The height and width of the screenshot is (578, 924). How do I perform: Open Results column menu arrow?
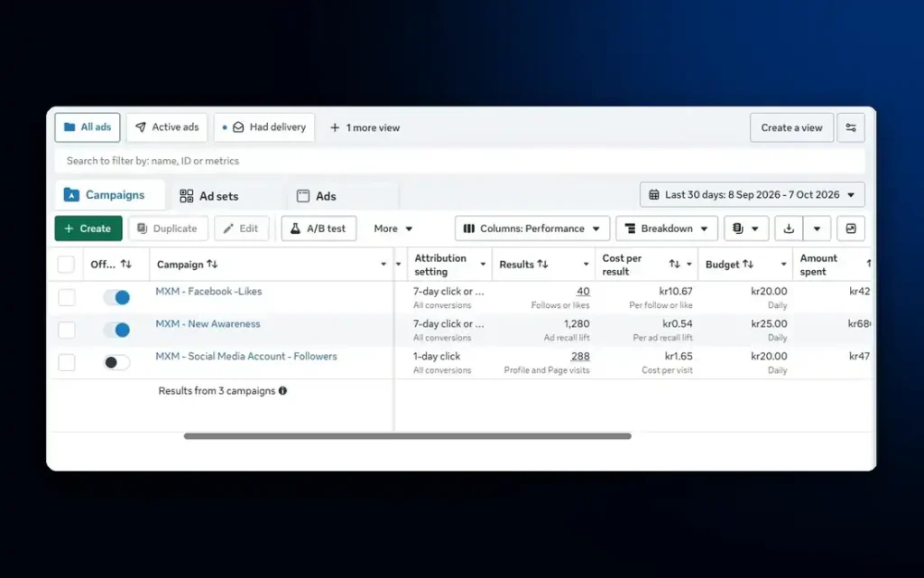click(x=586, y=265)
